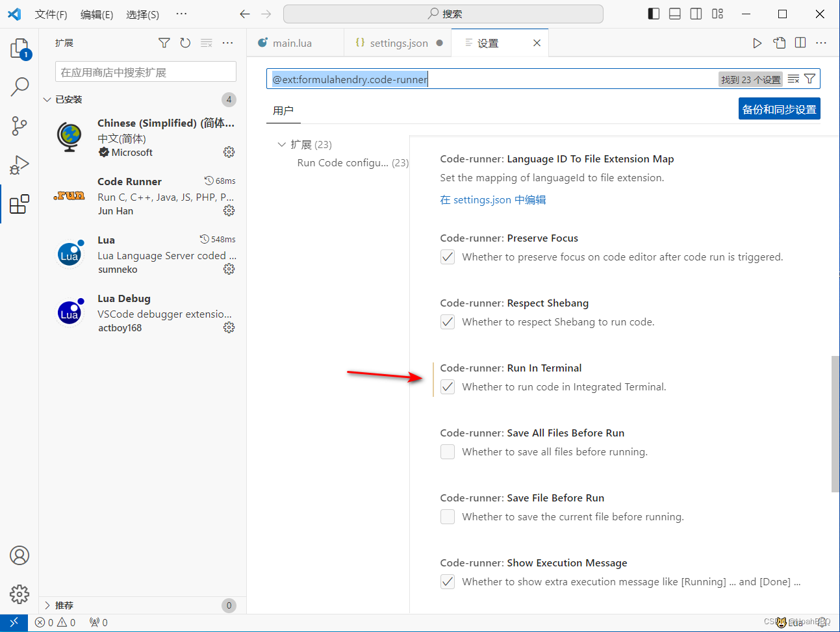Open the 文件(F) menu

pyautogui.click(x=51, y=14)
